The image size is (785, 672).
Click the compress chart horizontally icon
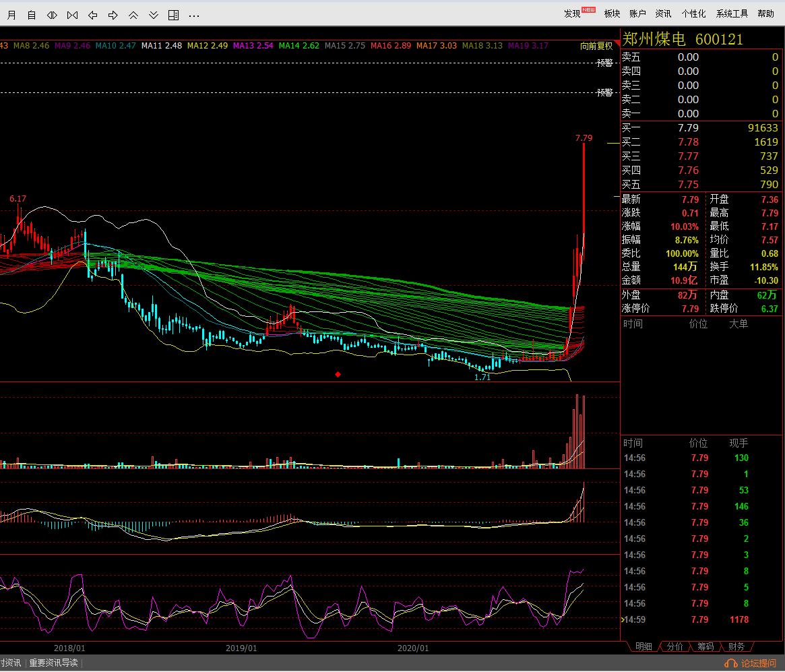73,15
